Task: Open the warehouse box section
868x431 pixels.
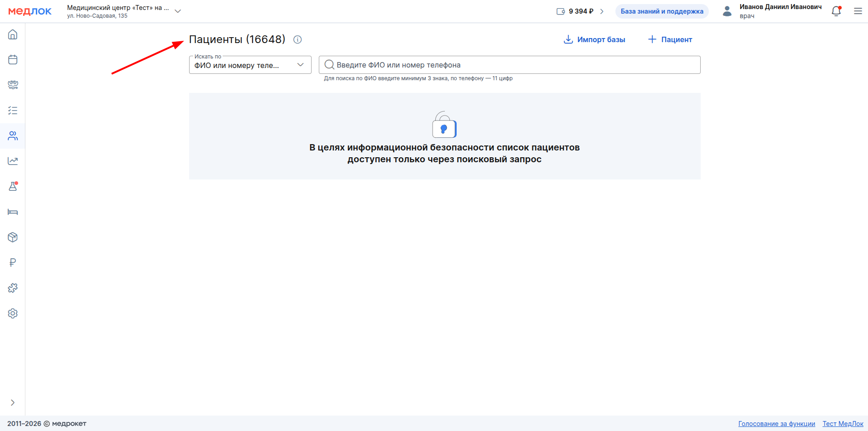Action: pos(13,237)
